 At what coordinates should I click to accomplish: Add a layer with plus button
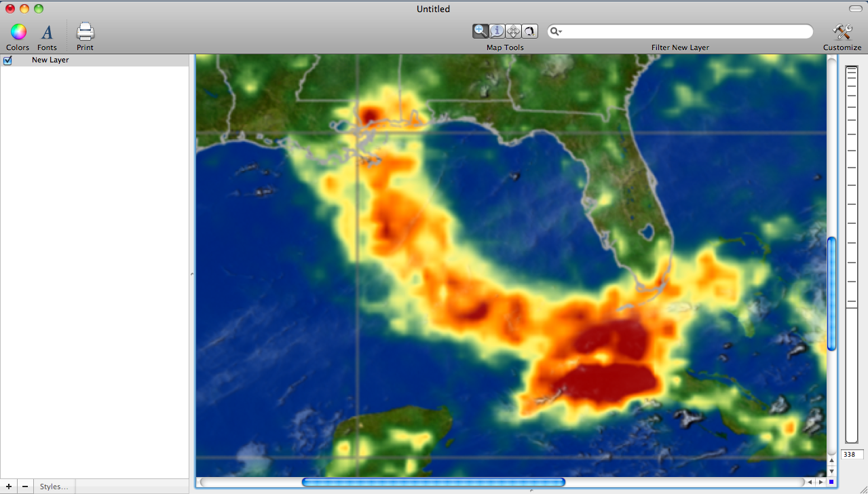8,487
